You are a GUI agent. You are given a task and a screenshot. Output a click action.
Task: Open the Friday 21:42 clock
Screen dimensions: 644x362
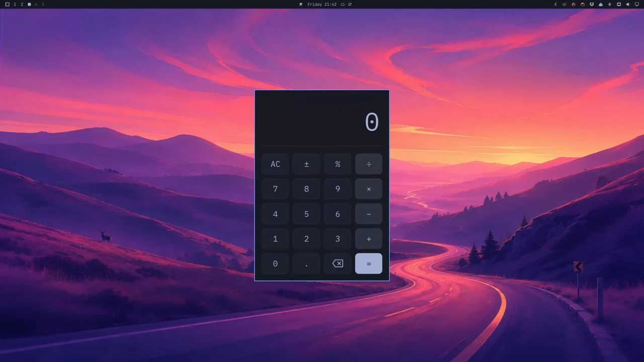click(321, 4)
